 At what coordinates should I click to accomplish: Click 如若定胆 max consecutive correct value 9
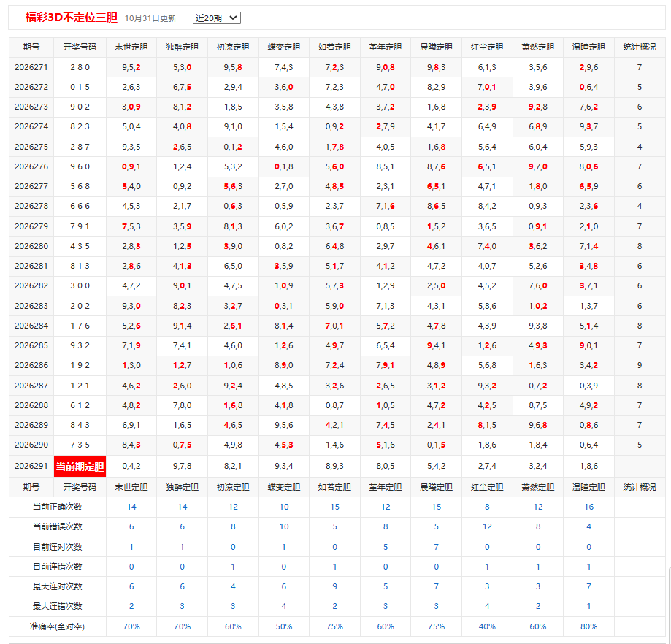tap(334, 586)
